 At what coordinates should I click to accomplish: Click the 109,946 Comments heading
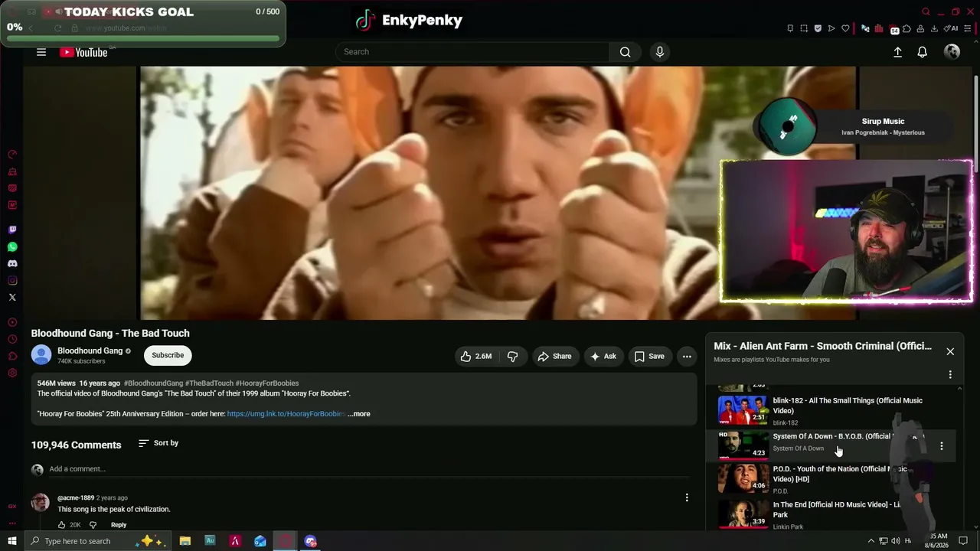tap(77, 445)
